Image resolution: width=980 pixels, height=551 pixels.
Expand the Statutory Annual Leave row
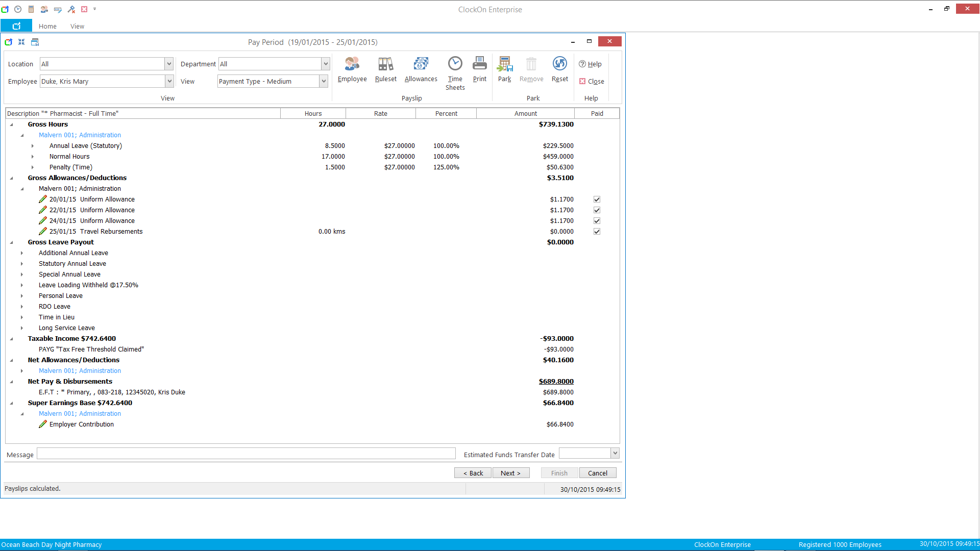coord(22,264)
